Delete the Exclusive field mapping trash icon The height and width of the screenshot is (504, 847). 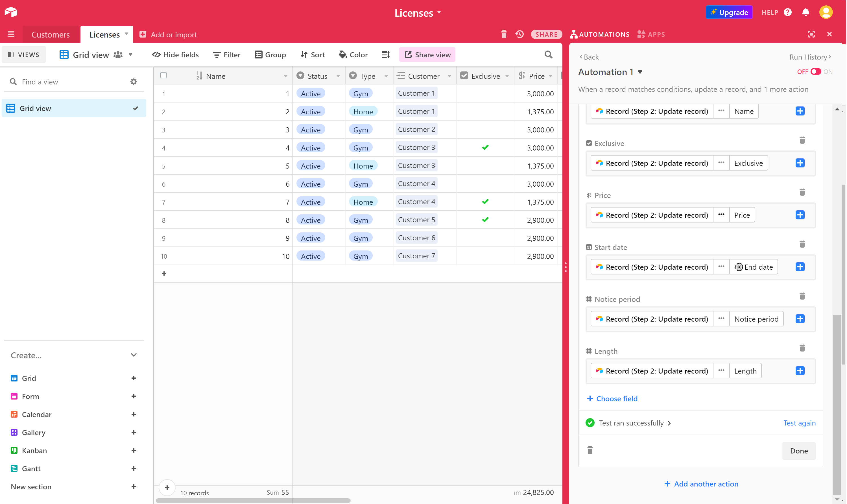pos(802,140)
